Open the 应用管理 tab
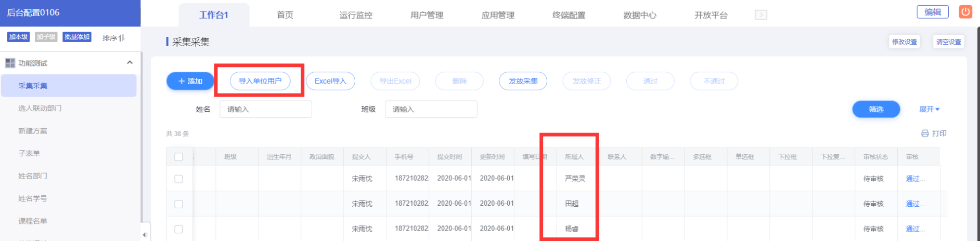The width and height of the screenshot is (980, 241). click(x=498, y=15)
